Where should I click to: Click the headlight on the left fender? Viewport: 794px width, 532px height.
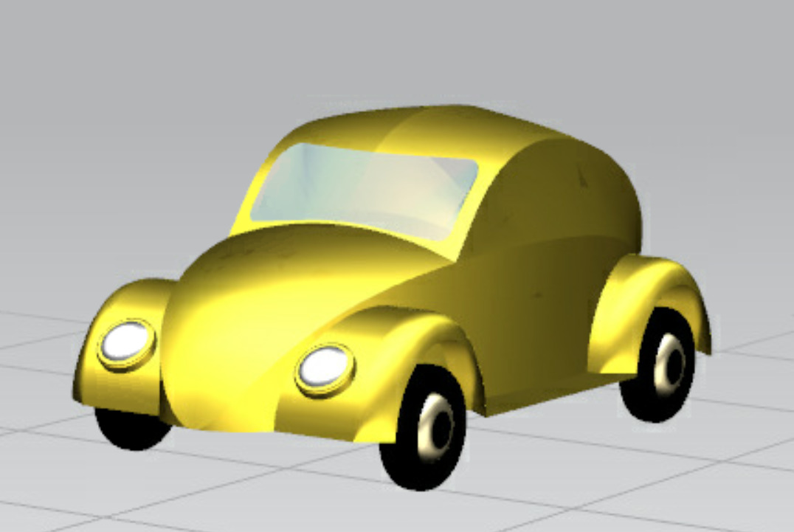tap(126, 342)
